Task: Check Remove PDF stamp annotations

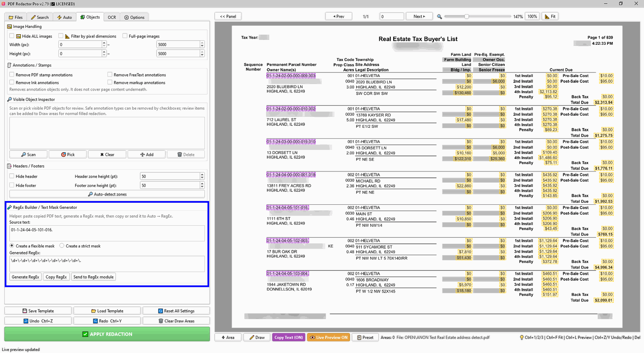Action: 12,75
